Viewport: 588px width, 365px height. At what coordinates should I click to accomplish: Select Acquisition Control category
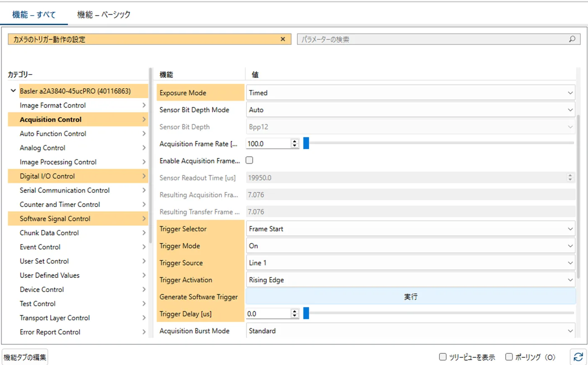click(x=78, y=119)
